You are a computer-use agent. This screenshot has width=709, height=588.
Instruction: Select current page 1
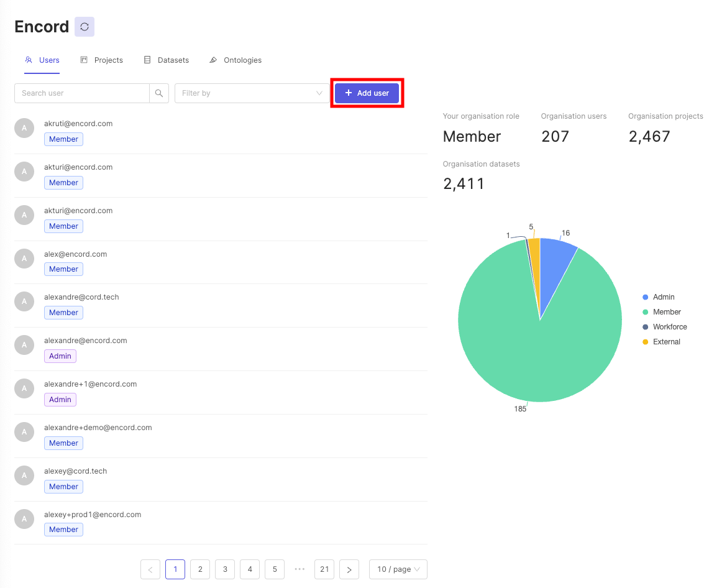175,569
